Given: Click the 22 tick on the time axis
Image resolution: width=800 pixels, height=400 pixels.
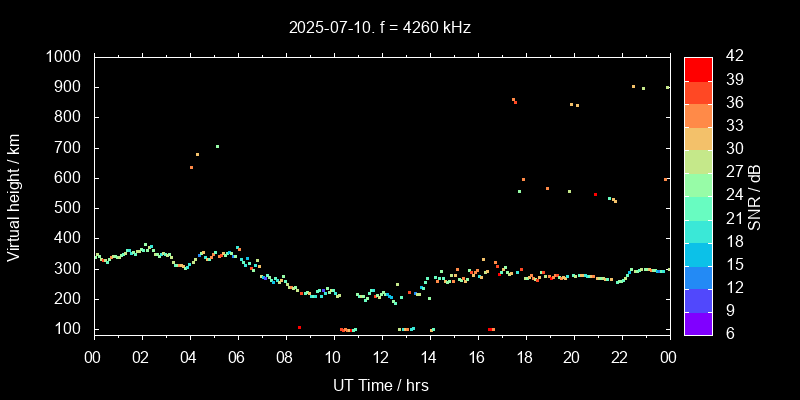Looking at the screenshot, I should click(x=620, y=358).
